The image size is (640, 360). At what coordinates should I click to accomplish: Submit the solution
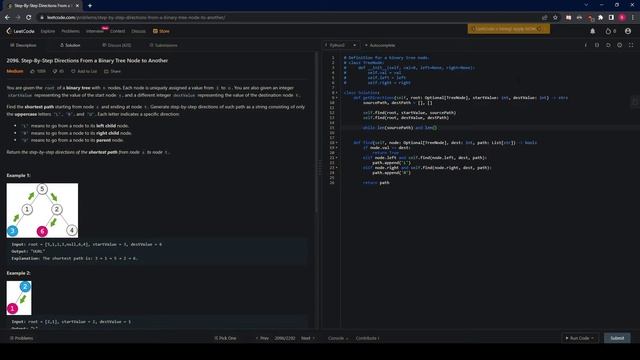(617, 338)
